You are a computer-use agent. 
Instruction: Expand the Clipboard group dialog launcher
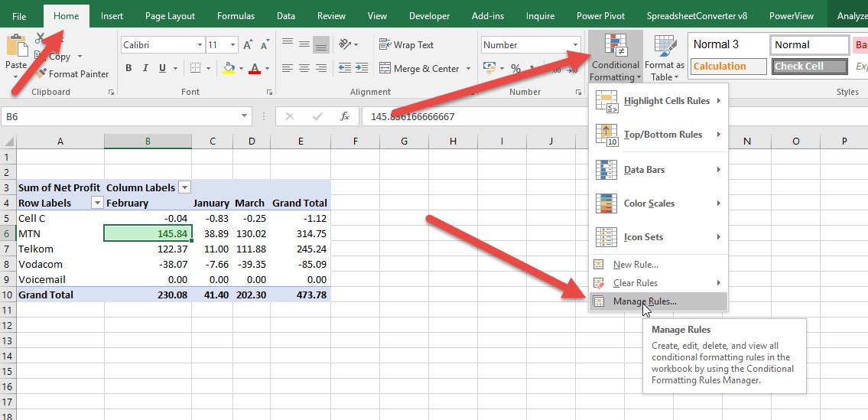pos(111,92)
